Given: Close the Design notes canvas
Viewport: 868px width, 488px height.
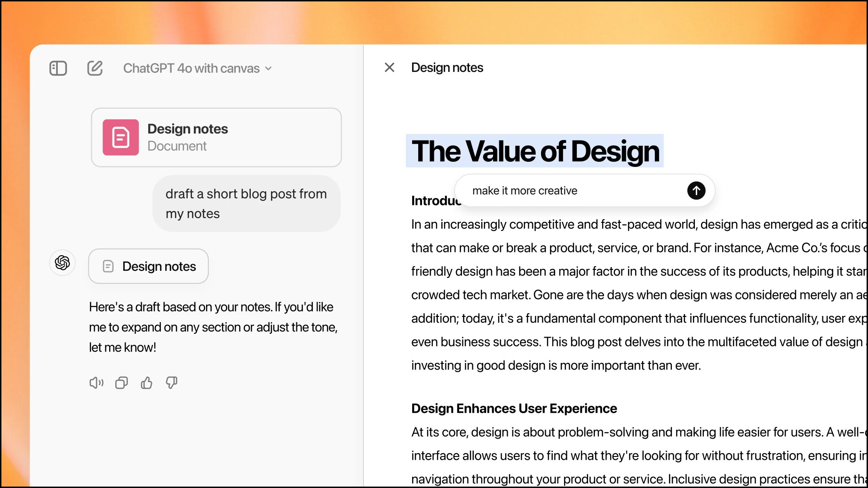Looking at the screenshot, I should click(x=390, y=68).
